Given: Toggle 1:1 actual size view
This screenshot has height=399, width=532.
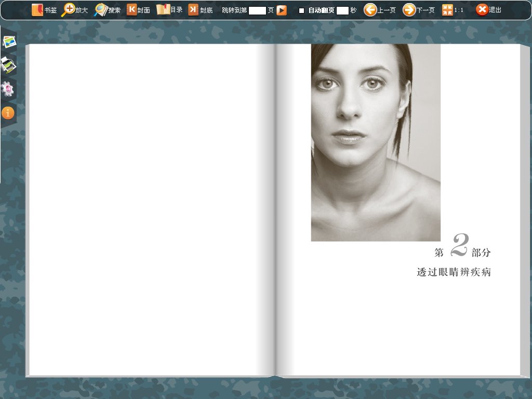Looking at the screenshot, I should coord(453,10).
